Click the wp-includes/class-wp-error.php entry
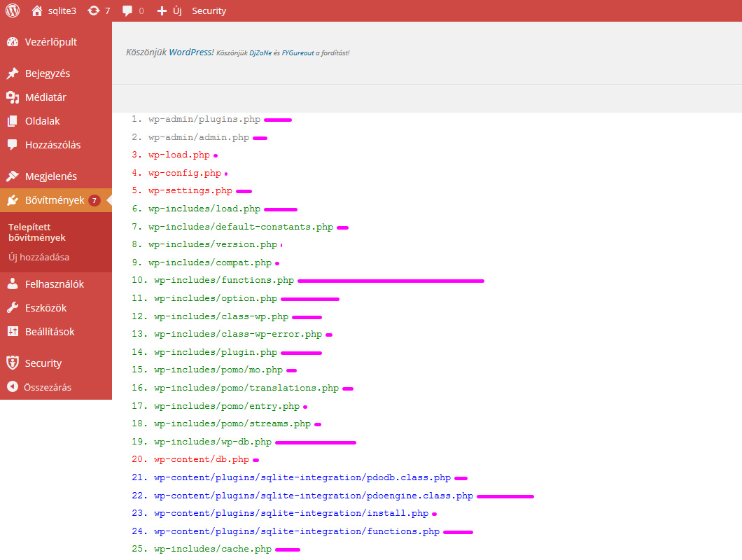Screen dimensions: 742x560 [x=238, y=334]
